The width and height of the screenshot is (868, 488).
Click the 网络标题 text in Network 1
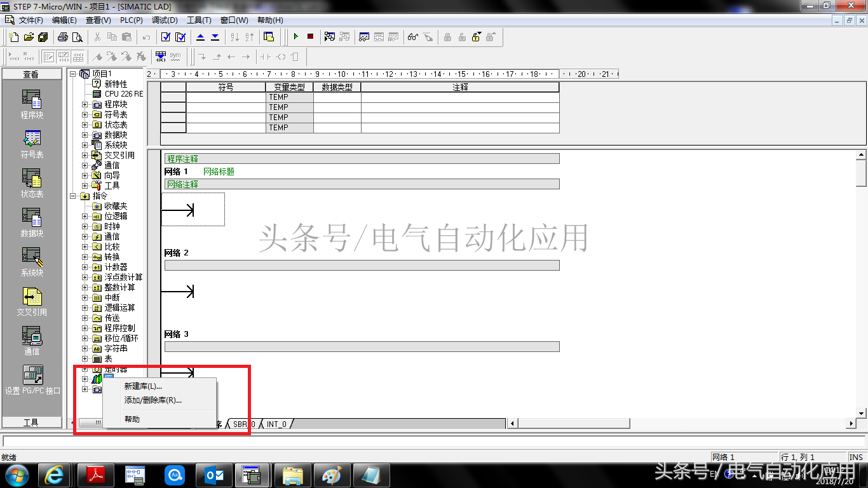(219, 172)
